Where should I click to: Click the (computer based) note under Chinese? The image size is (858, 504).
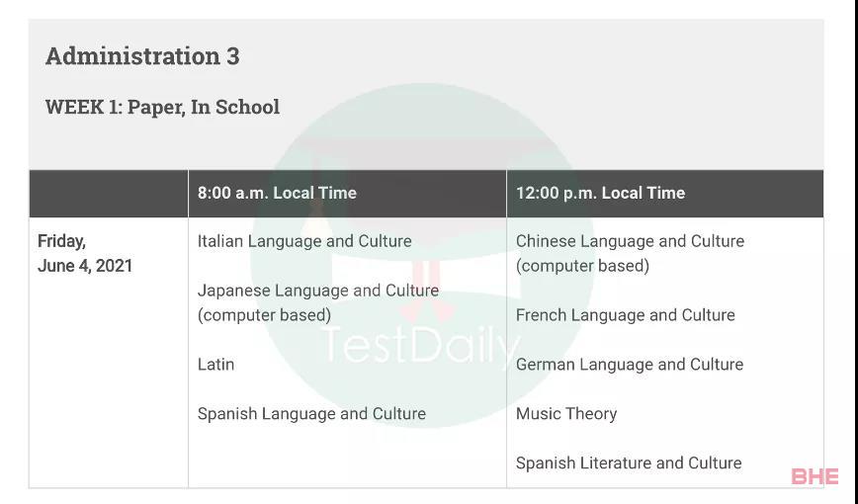(x=583, y=267)
